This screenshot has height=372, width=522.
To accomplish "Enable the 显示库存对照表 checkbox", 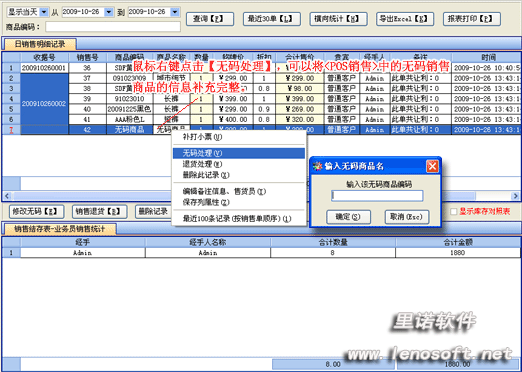I will tap(453, 211).
